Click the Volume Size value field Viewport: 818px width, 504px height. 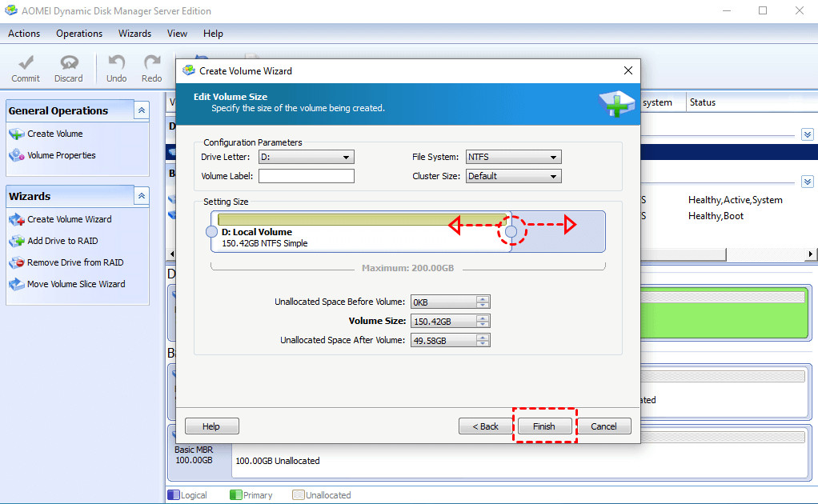click(x=443, y=322)
